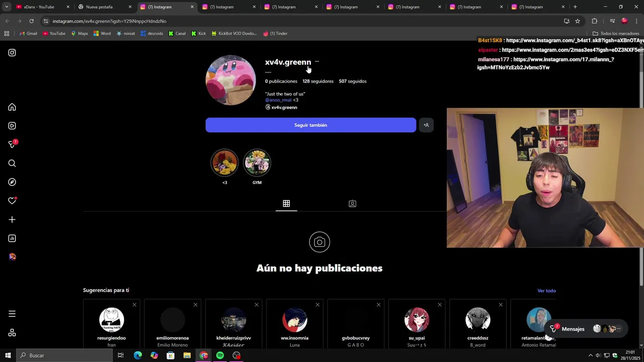Bookmark this page with star icon

[x=578, y=21]
